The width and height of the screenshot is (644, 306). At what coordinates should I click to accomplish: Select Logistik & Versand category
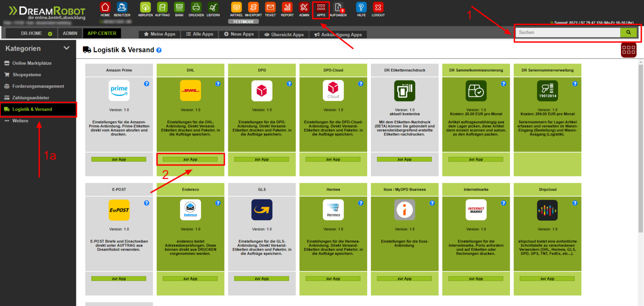[38, 109]
